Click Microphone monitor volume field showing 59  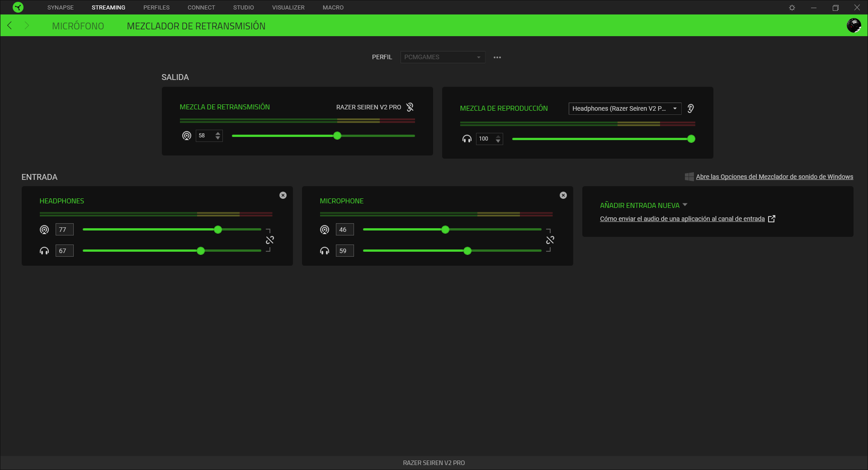[x=344, y=251]
